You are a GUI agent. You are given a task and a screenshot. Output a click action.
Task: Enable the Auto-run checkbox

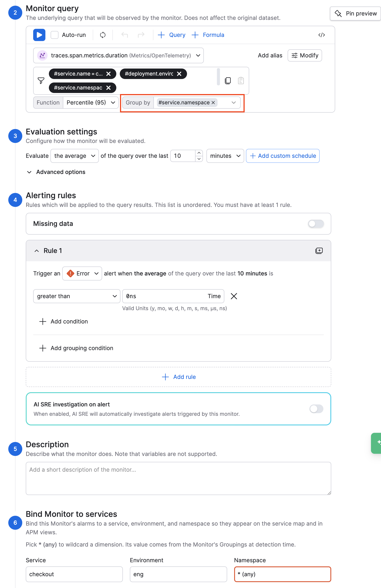coord(55,35)
